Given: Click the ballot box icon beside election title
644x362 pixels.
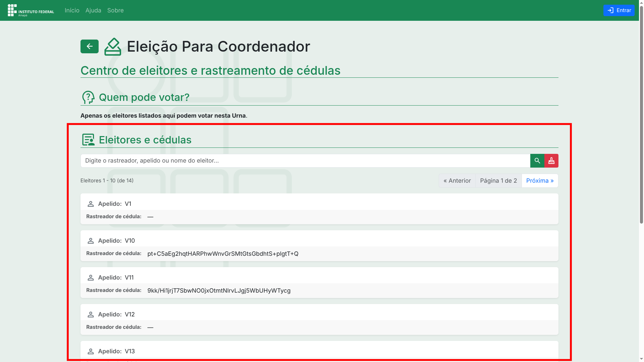Looking at the screenshot, I should tap(113, 47).
